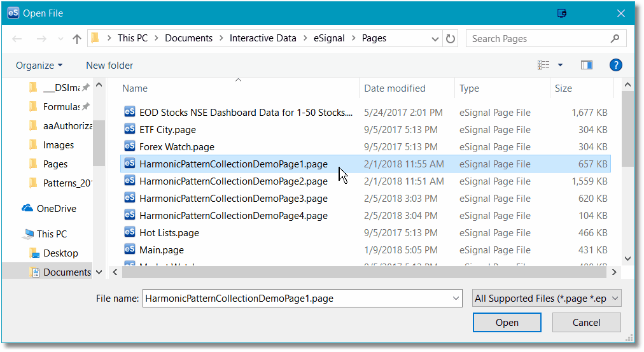Open the Organize menu

(39, 66)
